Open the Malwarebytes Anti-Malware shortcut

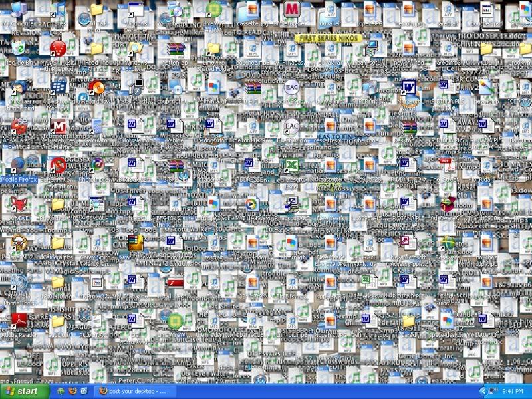click(x=59, y=126)
